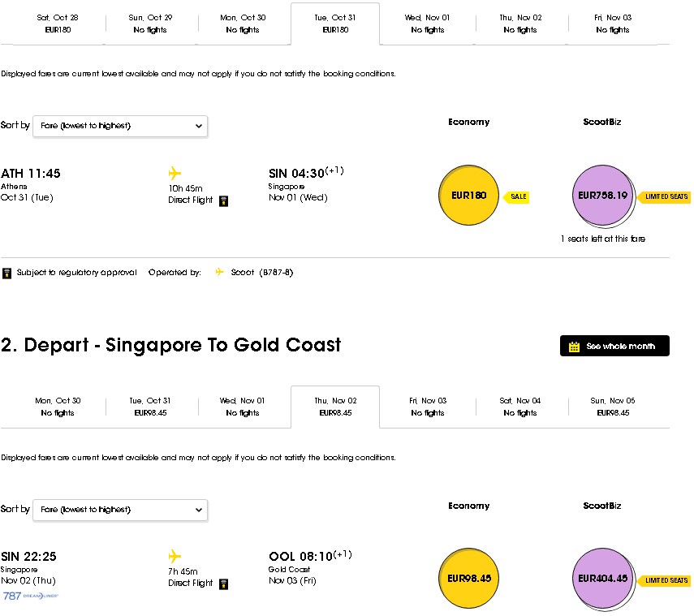Screen dimensions: 694x616
Task: Click the Scoot airline logo next to Operated by
Action: click(x=219, y=272)
